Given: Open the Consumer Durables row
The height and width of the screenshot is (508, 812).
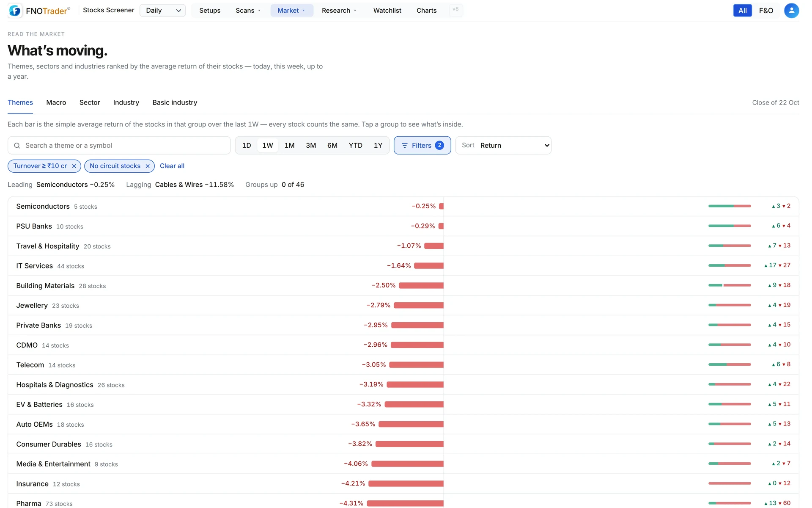Looking at the screenshot, I should [x=403, y=444].
